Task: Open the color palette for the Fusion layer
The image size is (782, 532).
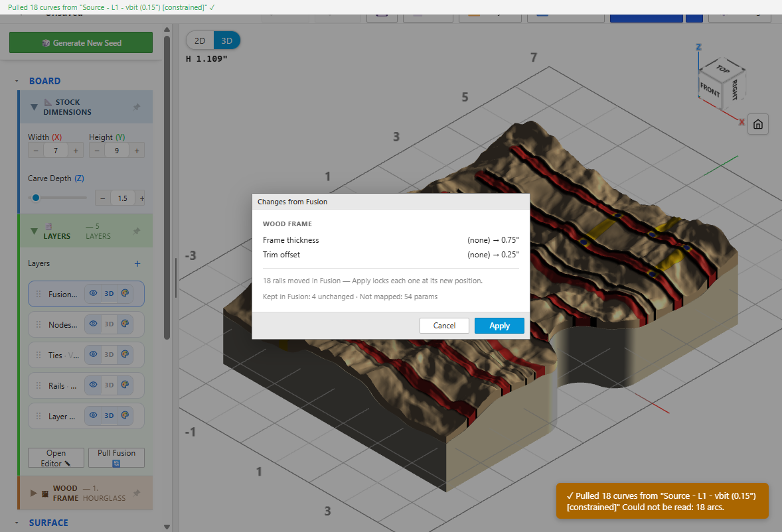Action: pyautogui.click(x=125, y=293)
